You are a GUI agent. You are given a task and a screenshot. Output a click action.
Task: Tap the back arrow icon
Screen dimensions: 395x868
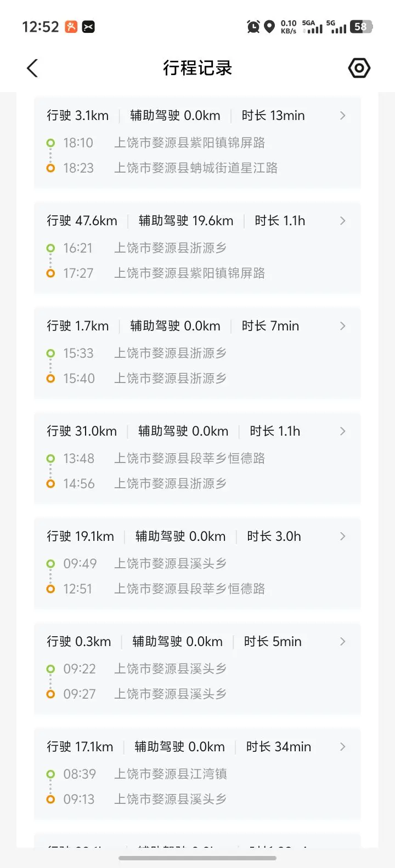32,68
